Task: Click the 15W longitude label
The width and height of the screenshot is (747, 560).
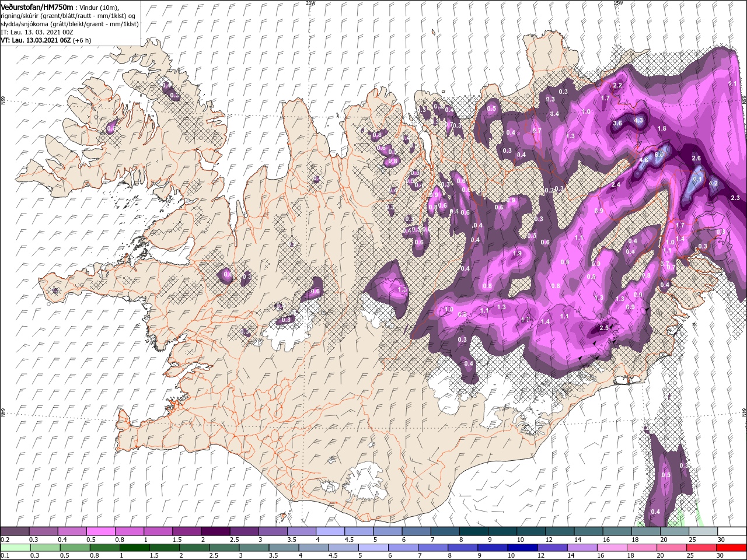Action: (x=618, y=3)
